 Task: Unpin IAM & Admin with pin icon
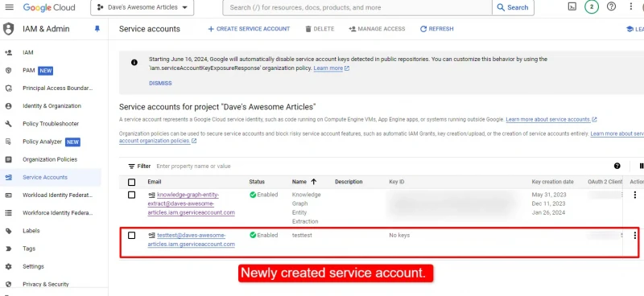(x=97, y=29)
